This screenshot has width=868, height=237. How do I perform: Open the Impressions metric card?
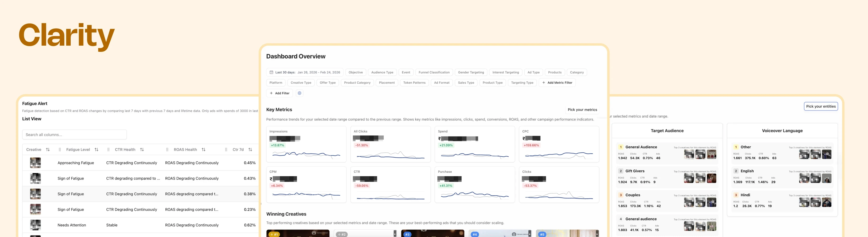(x=306, y=144)
